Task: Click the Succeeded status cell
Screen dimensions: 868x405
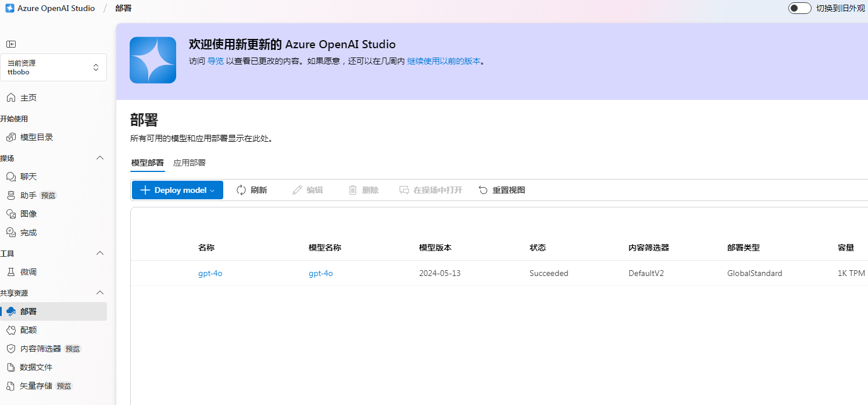Action: (x=549, y=273)
